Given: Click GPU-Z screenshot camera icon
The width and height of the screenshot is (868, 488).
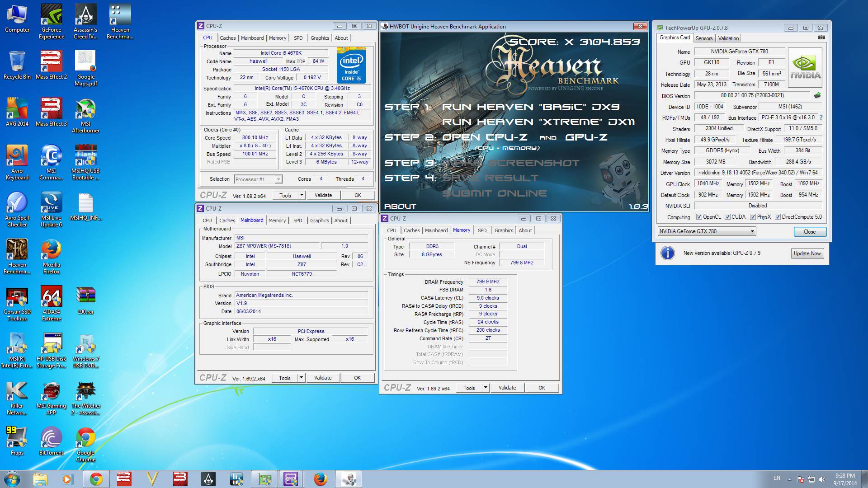Looking at the screenshot, I should (x=821, y=38).
